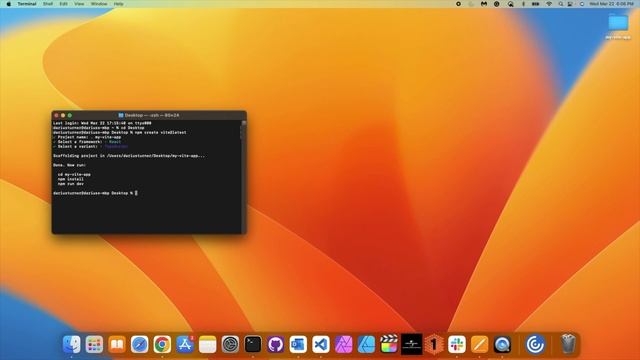
Task: Open the Window menu
Action: click(x=99, y=4)
